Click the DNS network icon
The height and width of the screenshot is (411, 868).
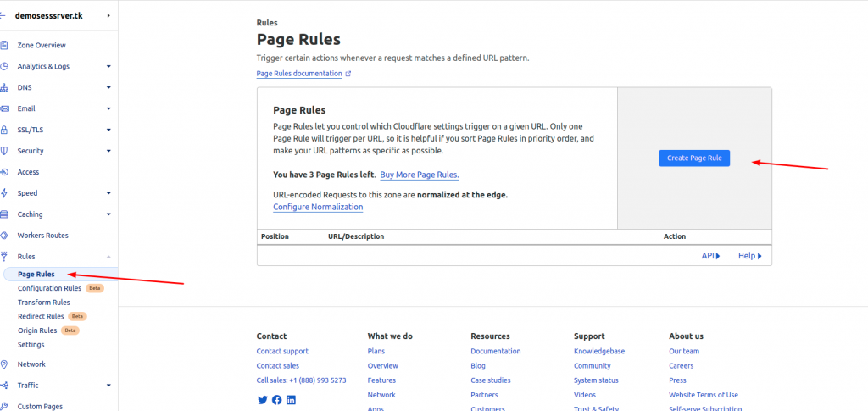(x=4, y=87)
